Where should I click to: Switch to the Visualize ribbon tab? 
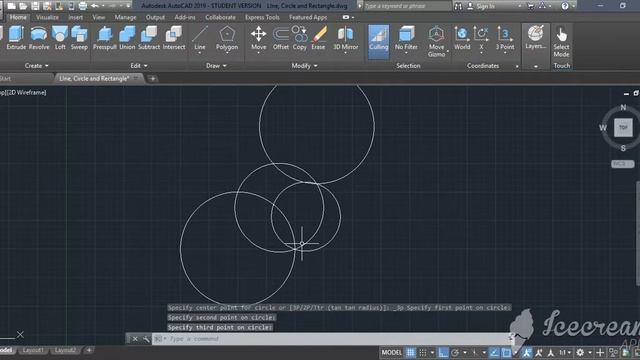coord(47,17)
